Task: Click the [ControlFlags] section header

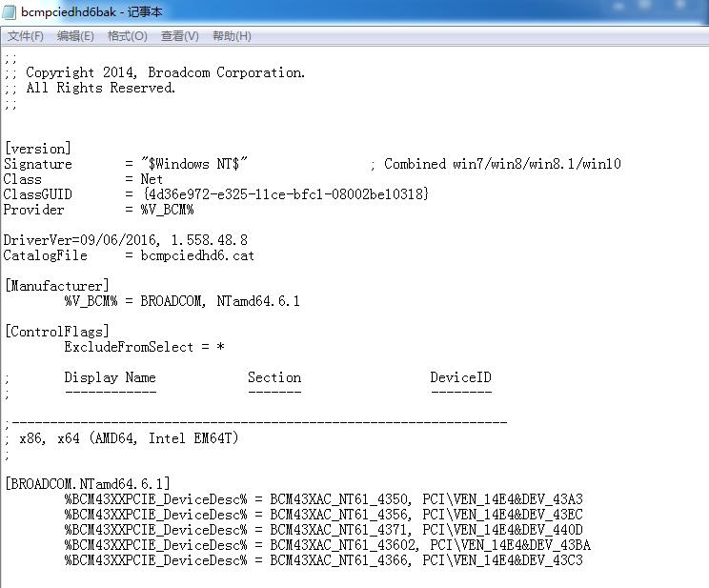Action: 57,332
